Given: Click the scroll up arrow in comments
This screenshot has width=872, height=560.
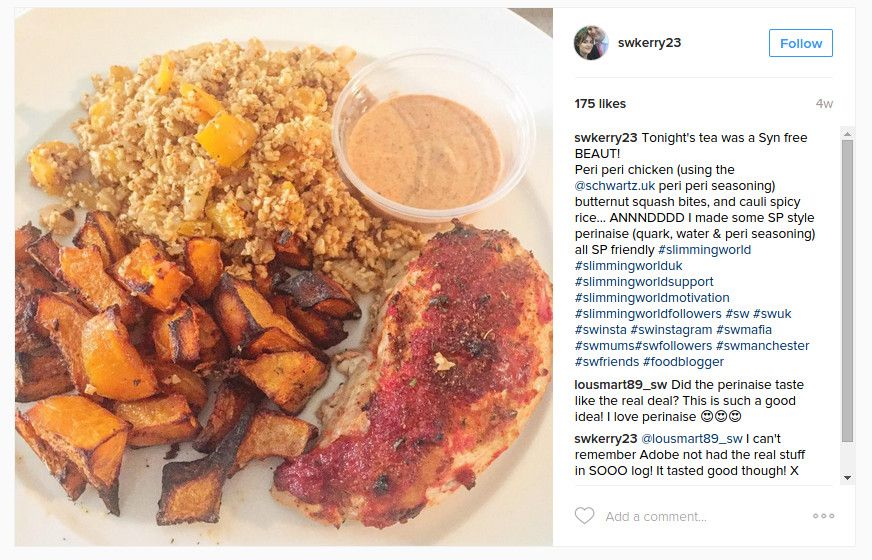Looking at the screenshot, I should pos(847,134).
